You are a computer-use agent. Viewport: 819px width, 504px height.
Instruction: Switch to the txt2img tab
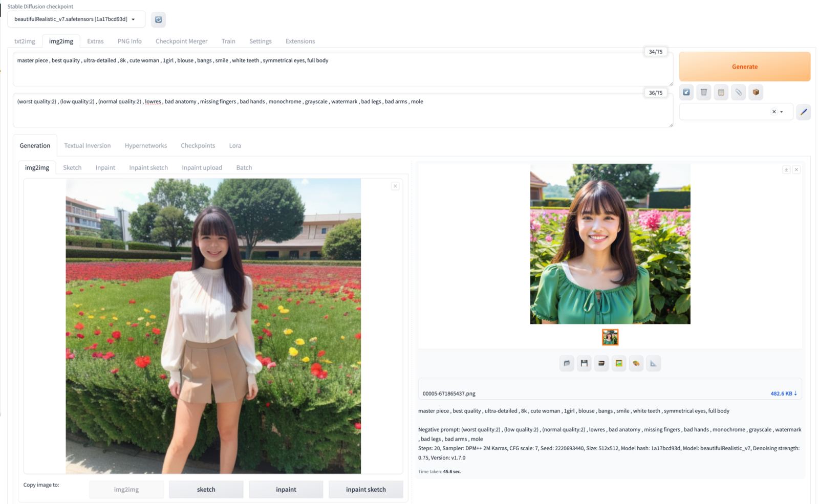coord(25,41)
